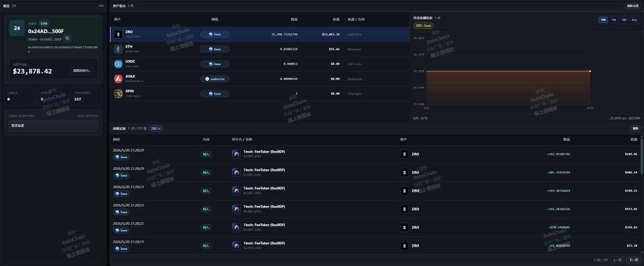Click the SPIN token icon in the asset list
This screenshot has height=266, width=644.
pos(118,94)
